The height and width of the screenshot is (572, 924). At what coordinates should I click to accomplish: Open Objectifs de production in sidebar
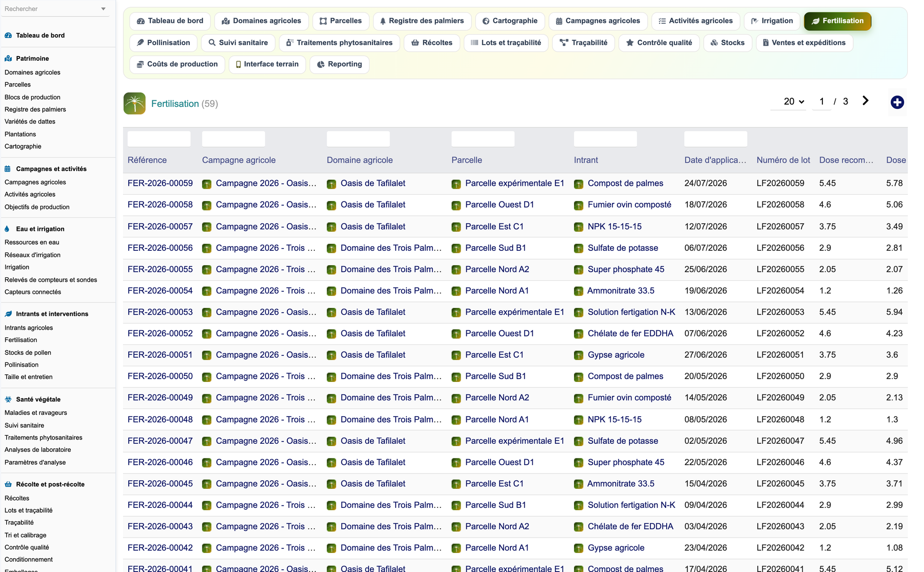[x=37, y=207]
